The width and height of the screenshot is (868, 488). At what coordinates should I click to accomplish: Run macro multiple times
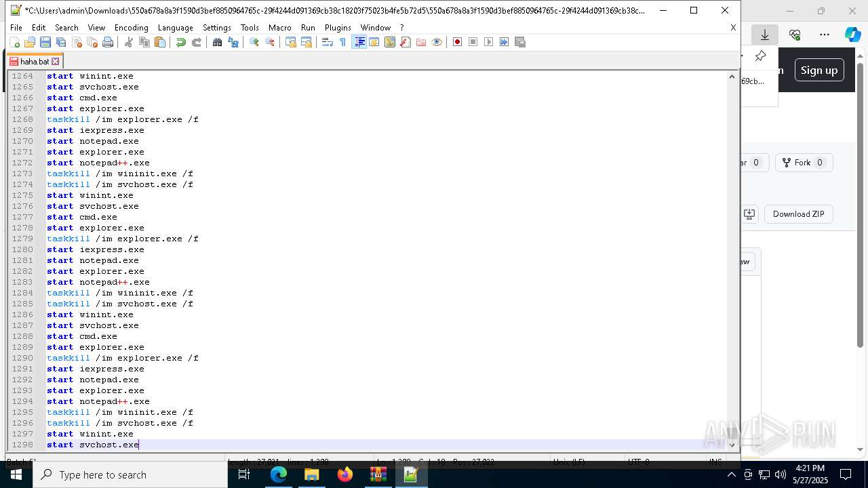[504, 42]
